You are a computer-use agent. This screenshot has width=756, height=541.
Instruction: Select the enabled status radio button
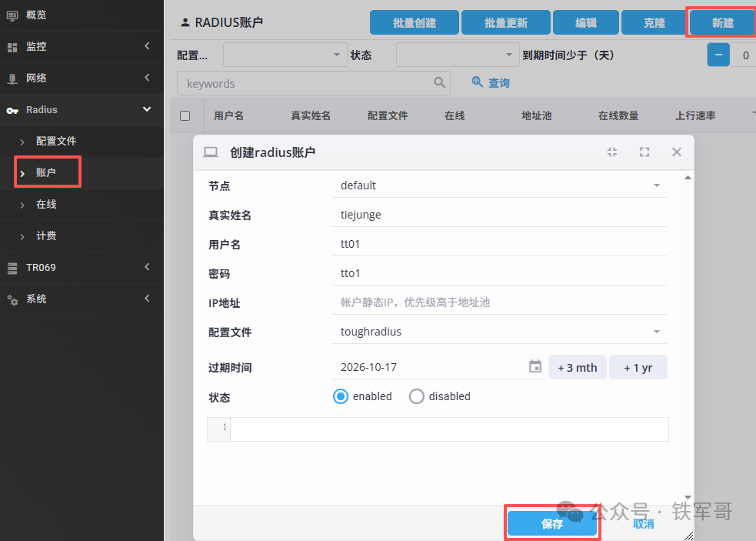341,396
